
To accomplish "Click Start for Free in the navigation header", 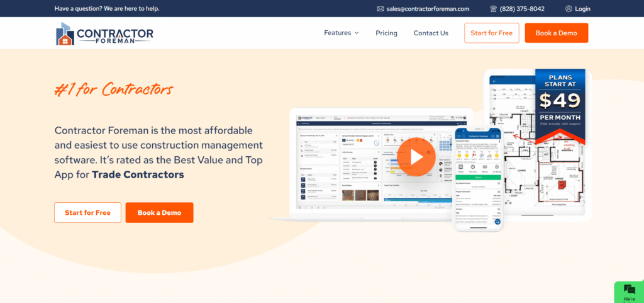I will tap(492, 33).
